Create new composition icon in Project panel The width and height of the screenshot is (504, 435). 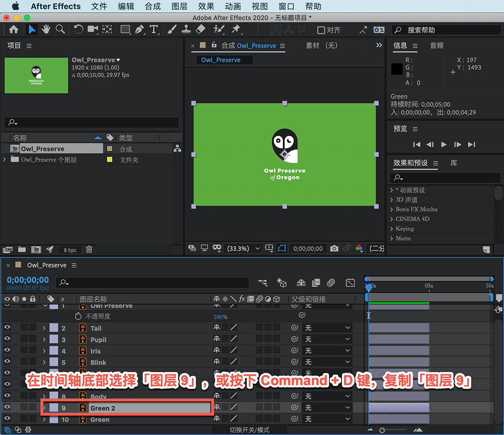pyautogui.click(x=36, y=250)
